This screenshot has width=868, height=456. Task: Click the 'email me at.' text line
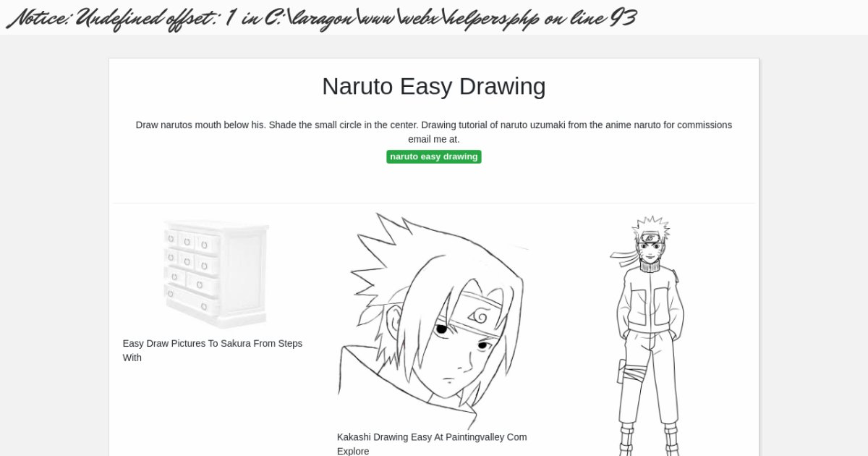pos(434,139)
